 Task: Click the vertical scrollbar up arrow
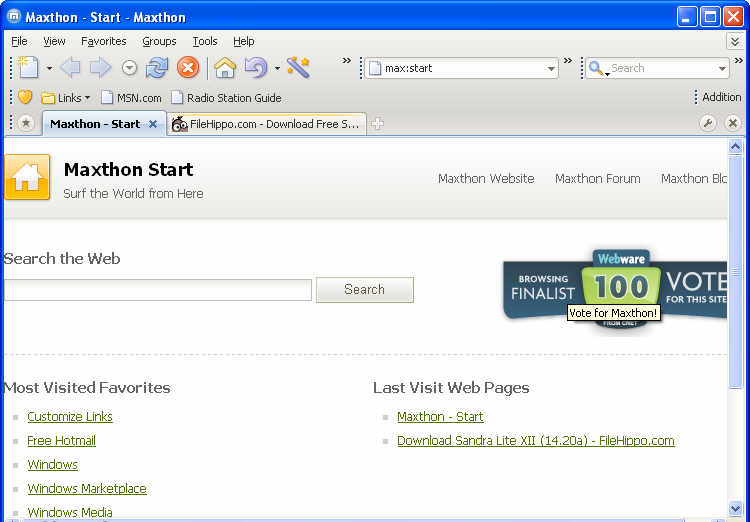(735, 146)
